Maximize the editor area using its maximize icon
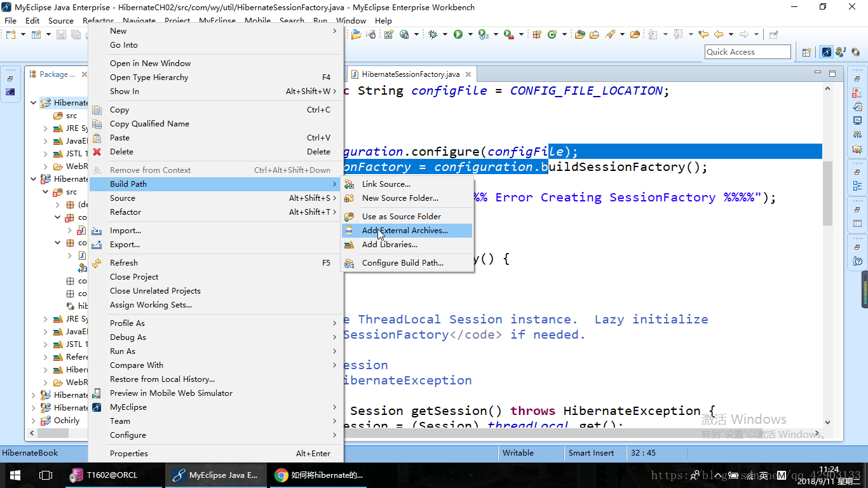This screenshot has width=868, height=488. (833, 74)
